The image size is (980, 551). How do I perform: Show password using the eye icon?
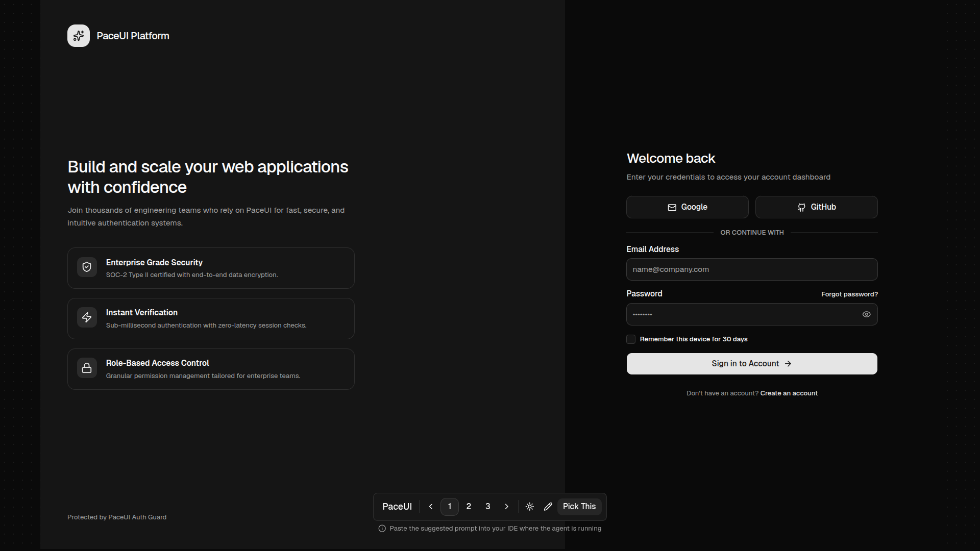(866, 314)
